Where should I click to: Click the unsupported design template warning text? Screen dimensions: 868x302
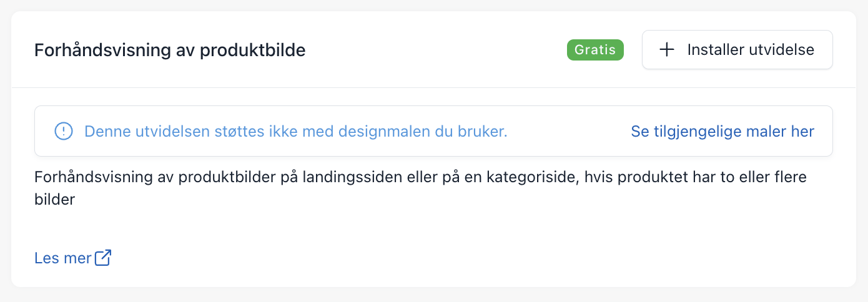(296, 132)
